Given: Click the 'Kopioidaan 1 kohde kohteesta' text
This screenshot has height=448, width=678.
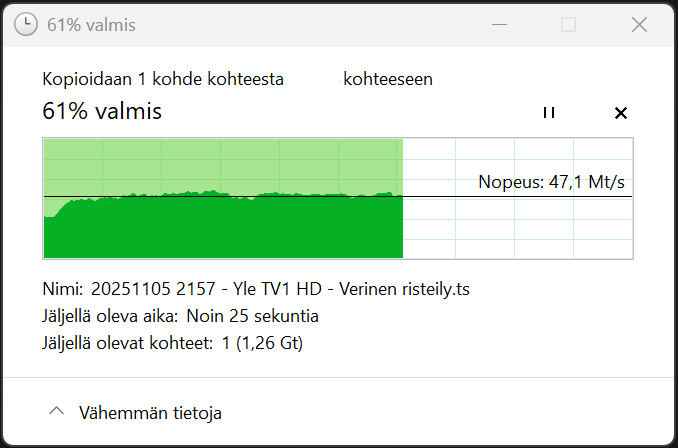Looking at the screenshot, I should pos(163,79).
